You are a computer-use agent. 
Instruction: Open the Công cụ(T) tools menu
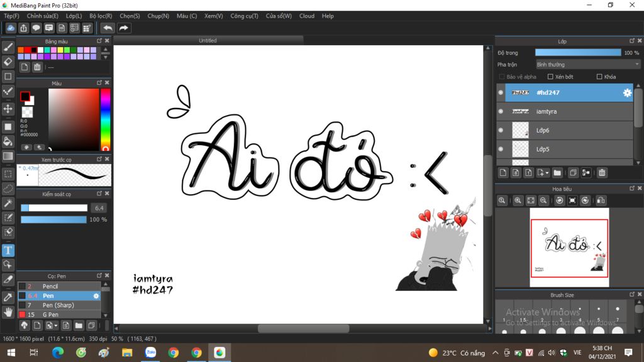click(245, 16)
